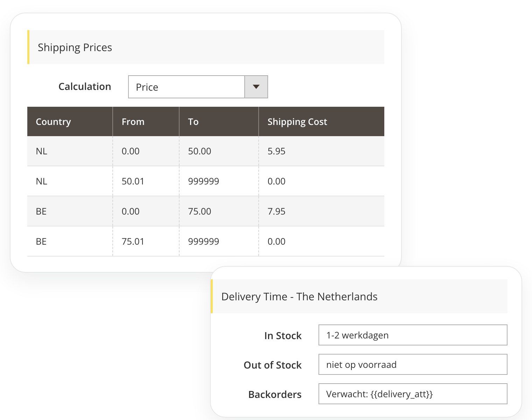Click the 0.00 From value in first NL row
532x420 pixels.
pos(131,151)
